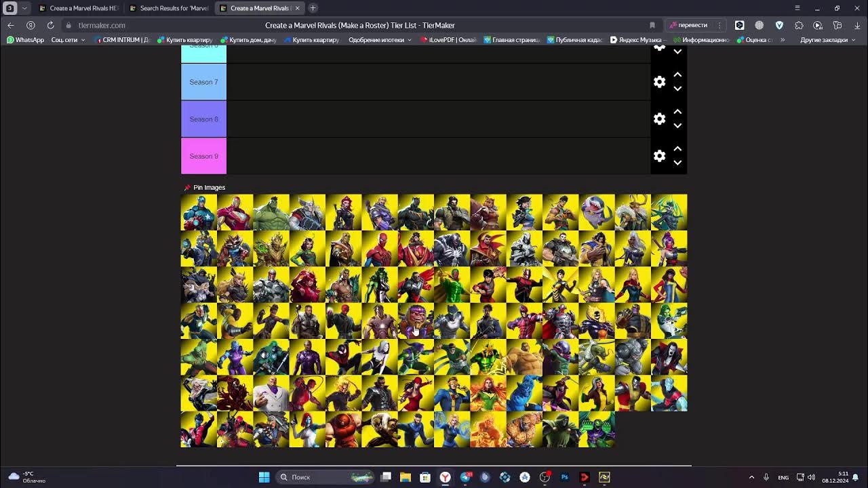Select the Groot character image

pyautogui.click(x=271, y=249)
